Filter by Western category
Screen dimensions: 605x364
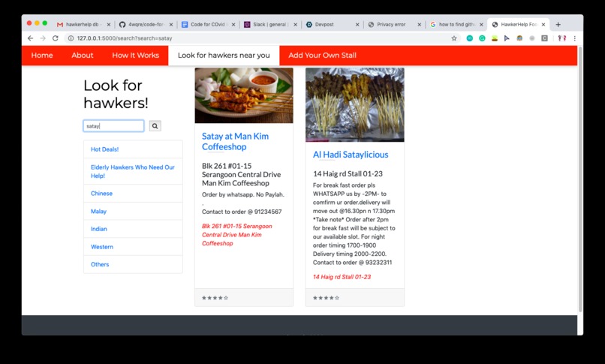(133, 247)
